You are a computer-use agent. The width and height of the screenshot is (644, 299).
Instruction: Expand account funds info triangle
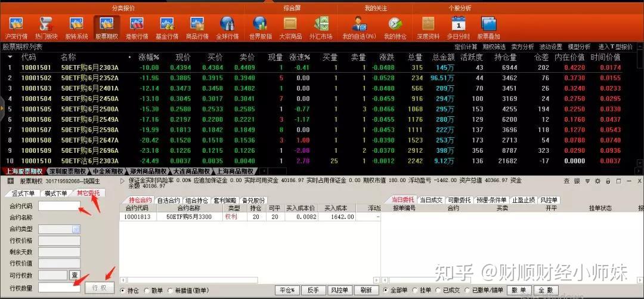[x=122, y=181]
